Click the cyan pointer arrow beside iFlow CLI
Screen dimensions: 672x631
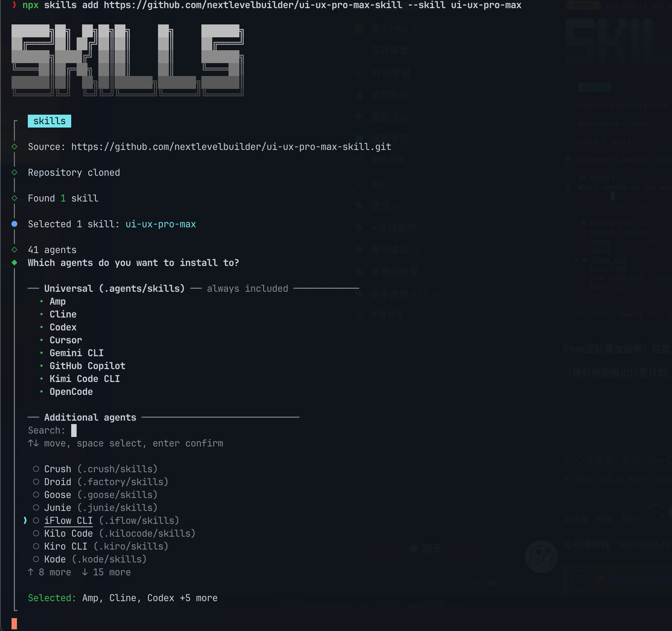(x=25, y=520)
